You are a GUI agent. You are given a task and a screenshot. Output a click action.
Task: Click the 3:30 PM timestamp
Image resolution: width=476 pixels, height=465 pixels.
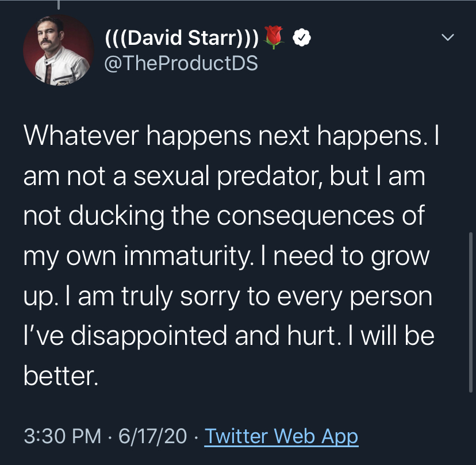62,436
